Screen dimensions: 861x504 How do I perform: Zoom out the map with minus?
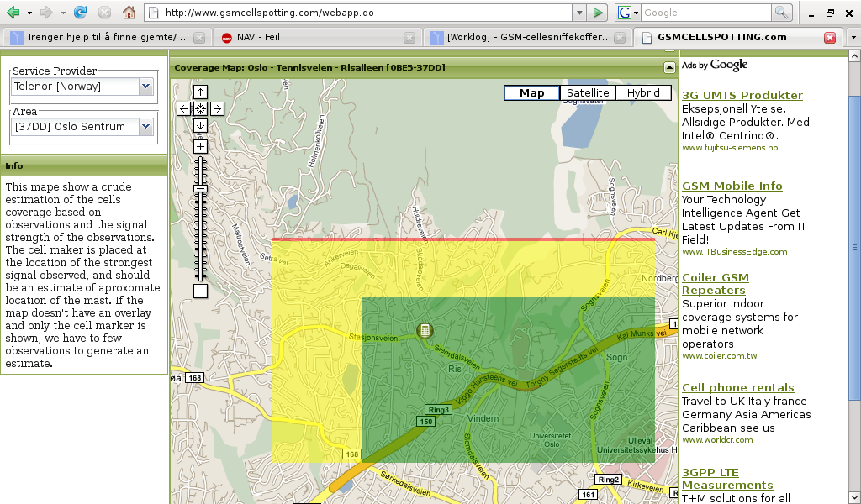click(200, 291)
